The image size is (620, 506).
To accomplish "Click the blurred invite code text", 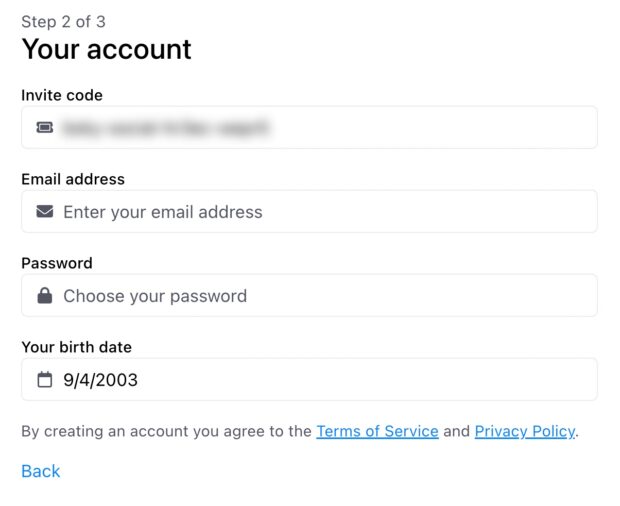I will [165, 128].
